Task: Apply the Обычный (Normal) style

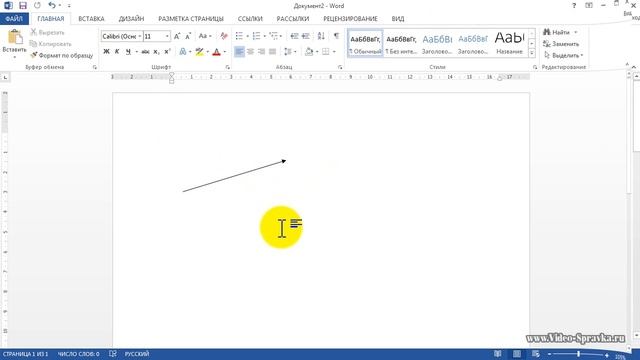Action: tap(365, 43)
